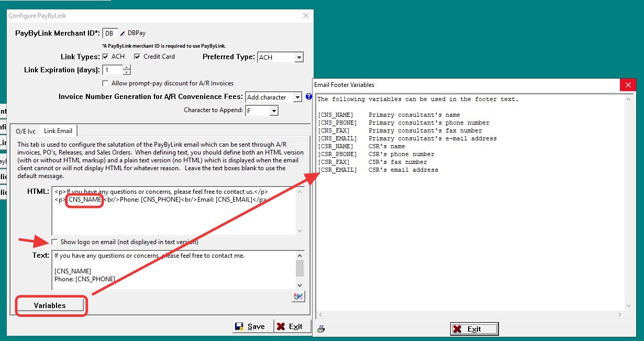Image resolution: width=644 pixels, height=341 pixels.
Task: Enable Allow prompt-pay discount for A/R Invoices
Action: [106, 83]
